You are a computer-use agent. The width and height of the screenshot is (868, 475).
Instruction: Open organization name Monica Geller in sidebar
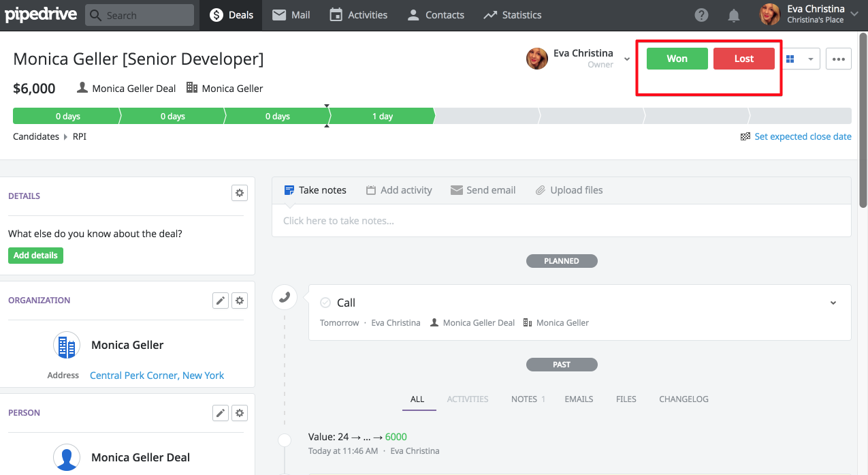coord(127,345)
